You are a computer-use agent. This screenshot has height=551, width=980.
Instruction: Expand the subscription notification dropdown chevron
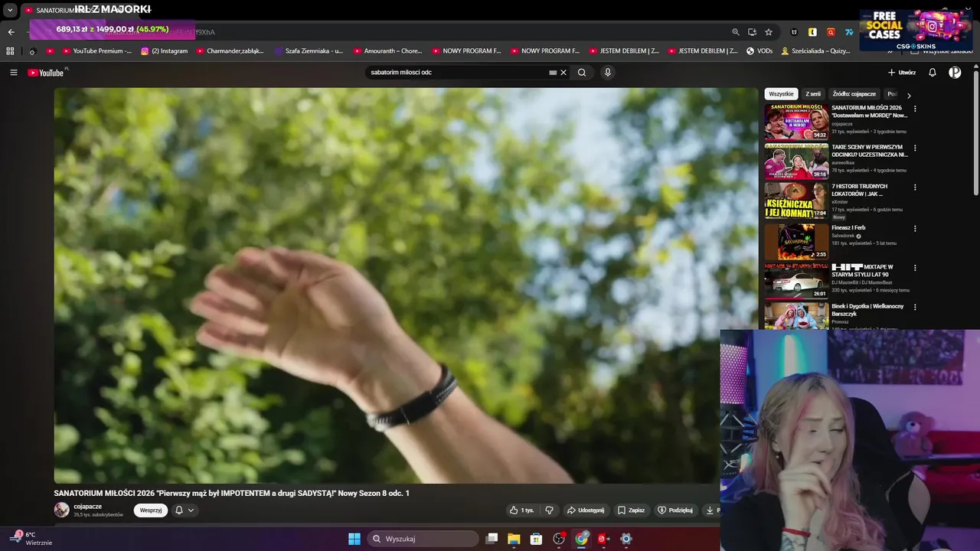[191, 510]
